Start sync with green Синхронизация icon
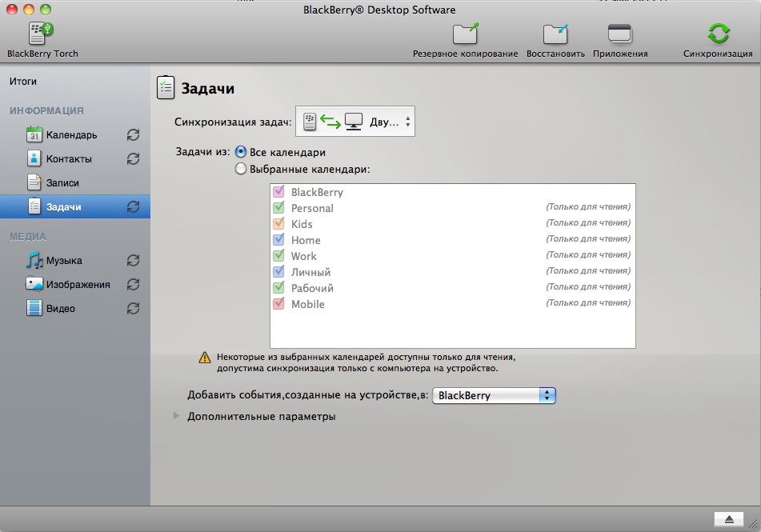Image resolution: width=761 pixels, height=532 pixels. pyautogui.click(x=719, y=34)
